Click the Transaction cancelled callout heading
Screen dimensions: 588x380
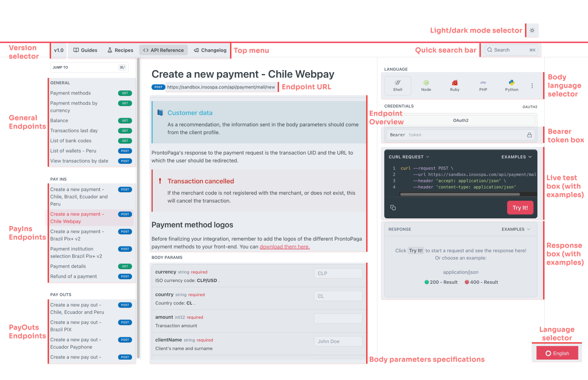pos(201,181)
